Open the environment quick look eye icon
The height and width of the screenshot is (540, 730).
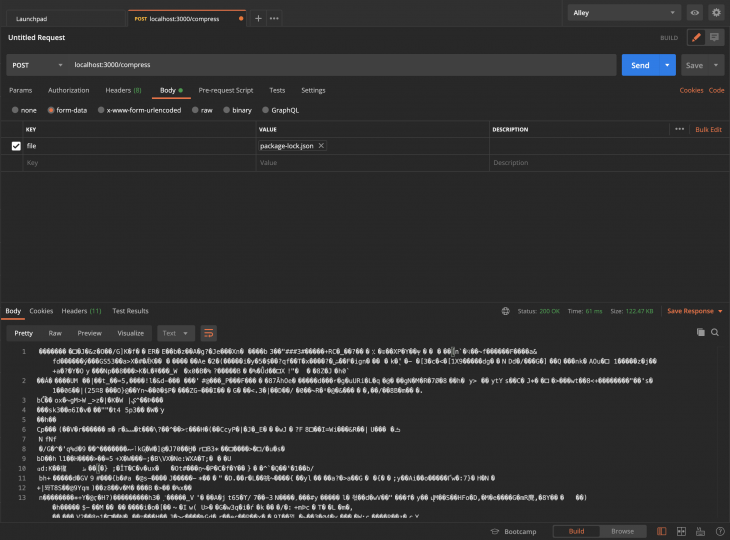point(695,13)
